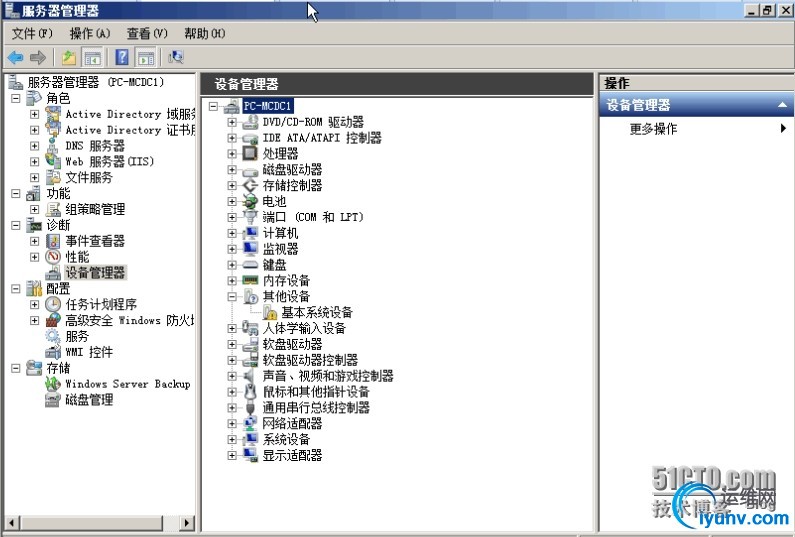Open the 帮助(H) menu

click(205, 33)
